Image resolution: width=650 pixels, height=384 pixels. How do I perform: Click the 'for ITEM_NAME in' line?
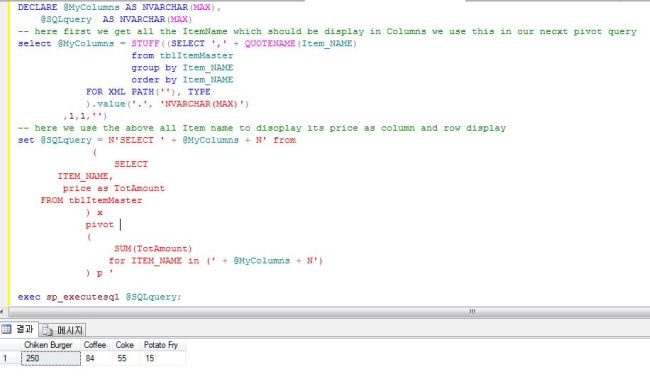click(x=216, y=261)
